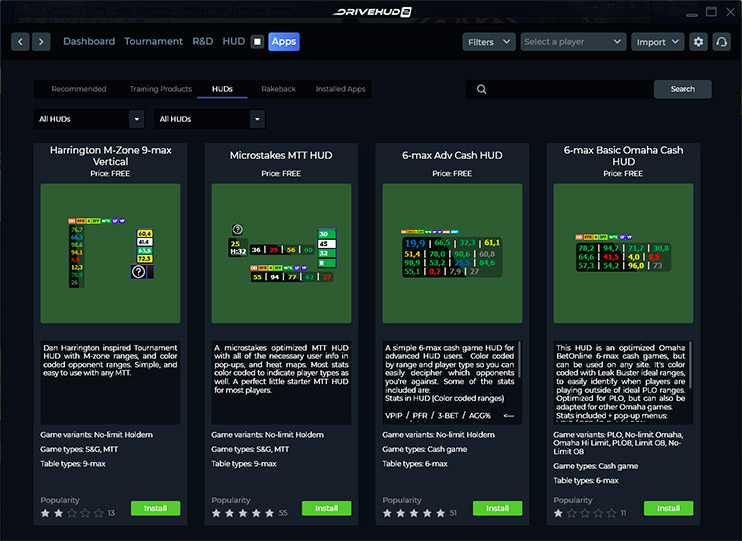Maximize the DriveHUD window
Viewport: 742px width, 541px height.
pyautogui.click(x=711, y=12)
